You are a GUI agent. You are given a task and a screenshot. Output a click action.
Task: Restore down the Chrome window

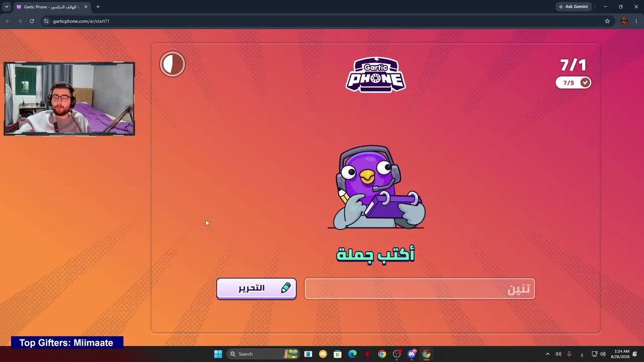coord(620,7)
